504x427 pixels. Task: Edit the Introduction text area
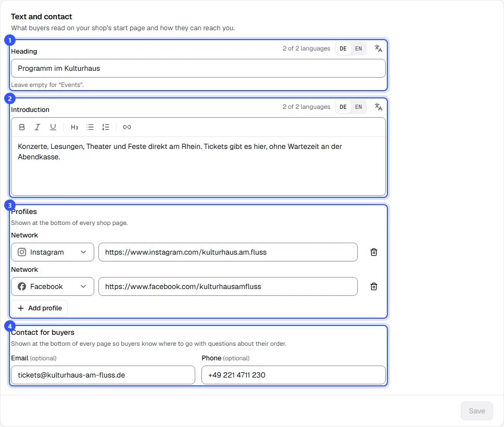tap(198, 166)
